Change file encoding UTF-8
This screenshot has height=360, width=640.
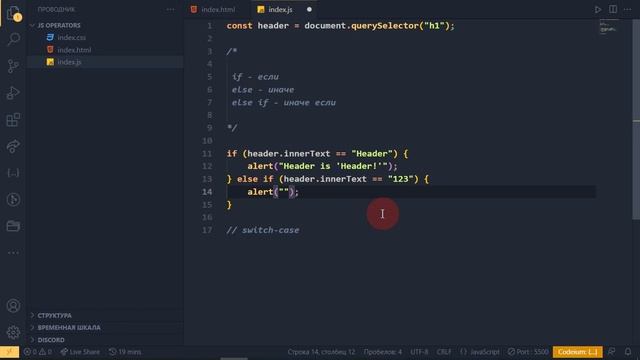[419, 351]
